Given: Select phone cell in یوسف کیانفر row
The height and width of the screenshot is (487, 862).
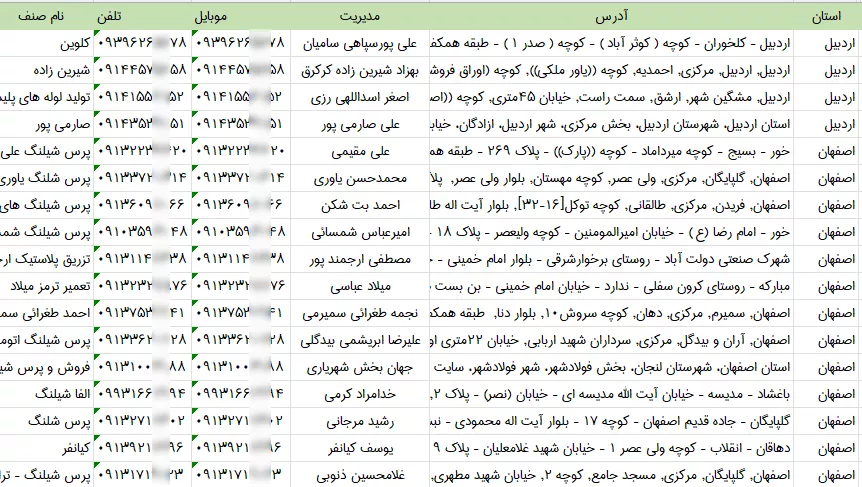Looking at the screenshot, I should (143, 449).
